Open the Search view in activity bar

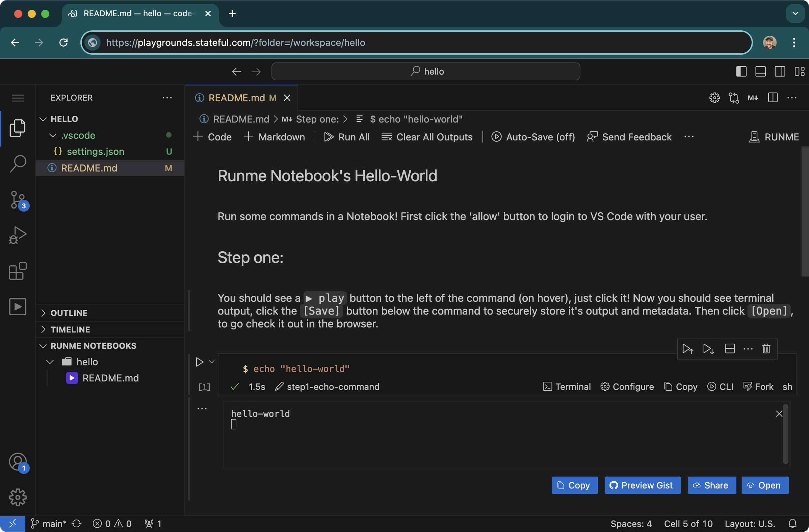18,164
